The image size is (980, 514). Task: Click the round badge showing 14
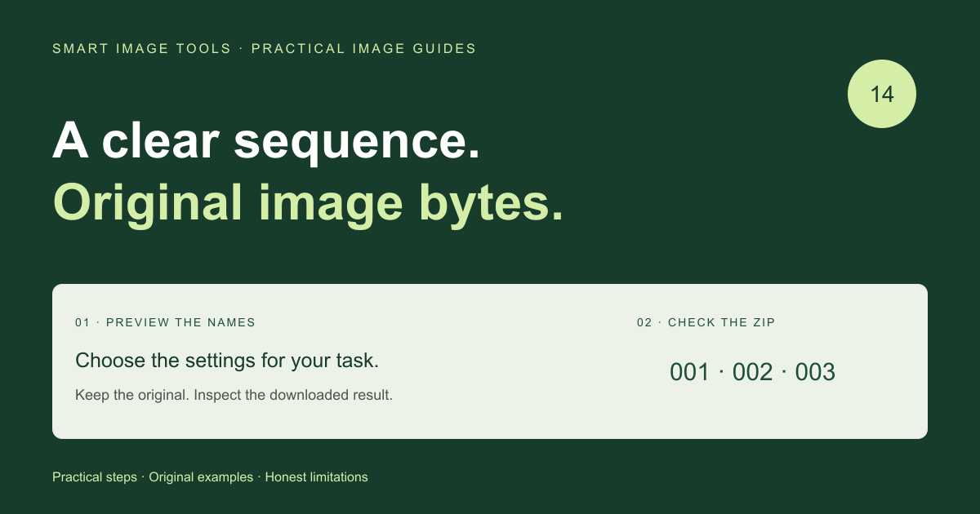coord(882,94)
